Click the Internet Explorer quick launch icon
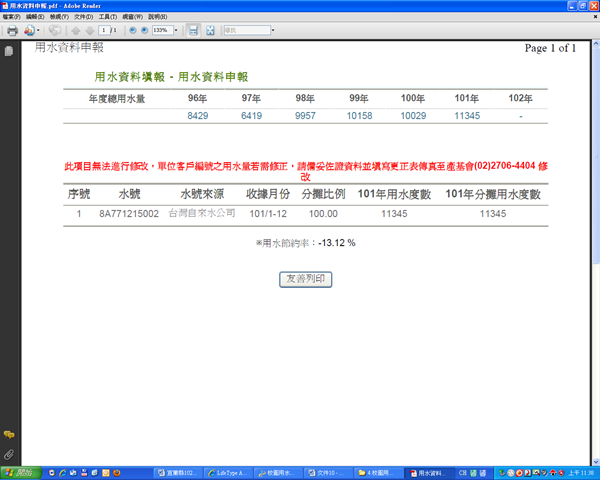The height and width of the screenshot is (480, 600). tap(62, 473)
